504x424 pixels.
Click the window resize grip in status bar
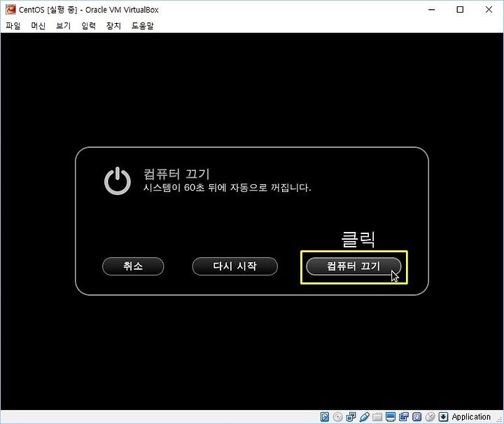pyautogui.click(x=500, y=420)
